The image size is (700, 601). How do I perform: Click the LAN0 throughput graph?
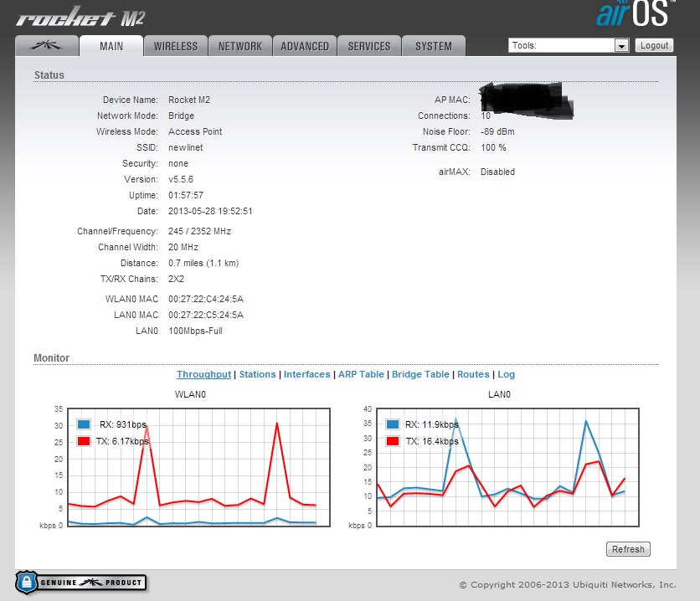[508, 467]
